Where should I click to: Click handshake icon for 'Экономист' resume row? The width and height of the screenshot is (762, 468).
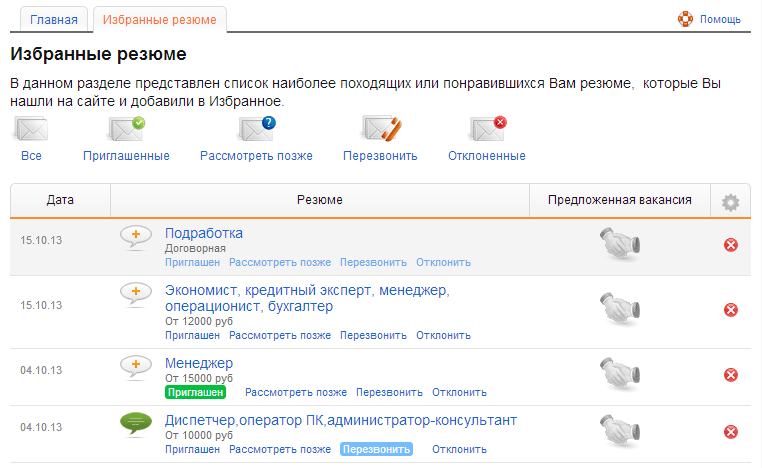point(619,309)
